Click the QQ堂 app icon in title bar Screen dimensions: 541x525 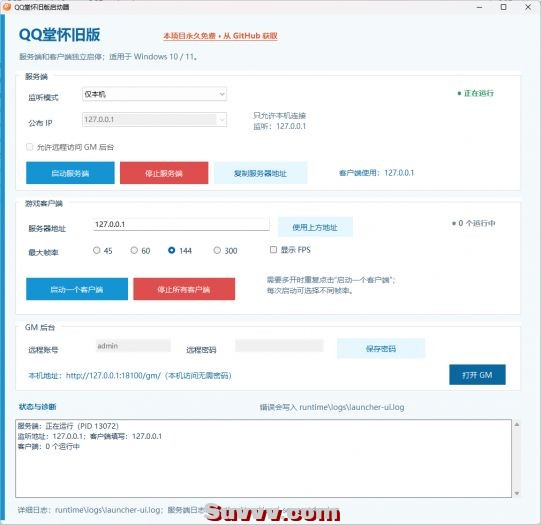click(7, 7)
